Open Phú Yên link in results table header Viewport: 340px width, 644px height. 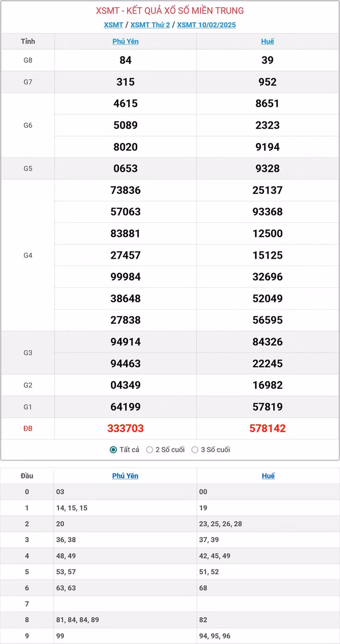[x=126, y=42]
